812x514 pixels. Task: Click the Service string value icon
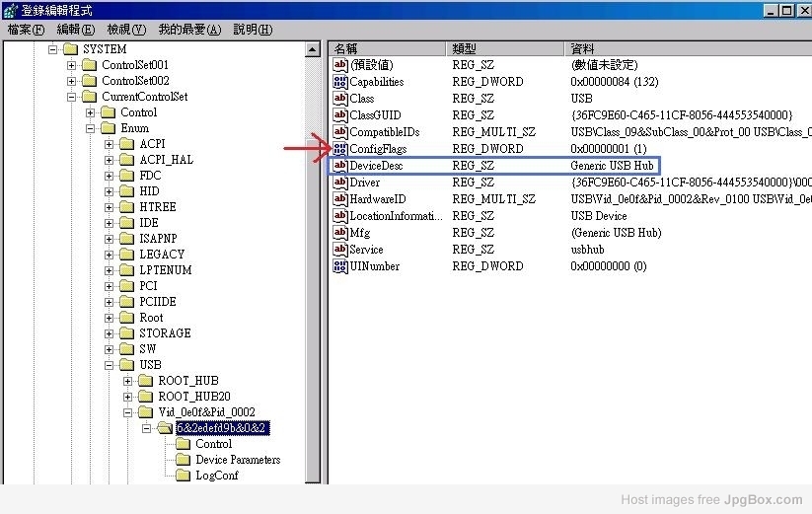coord(340,250)
